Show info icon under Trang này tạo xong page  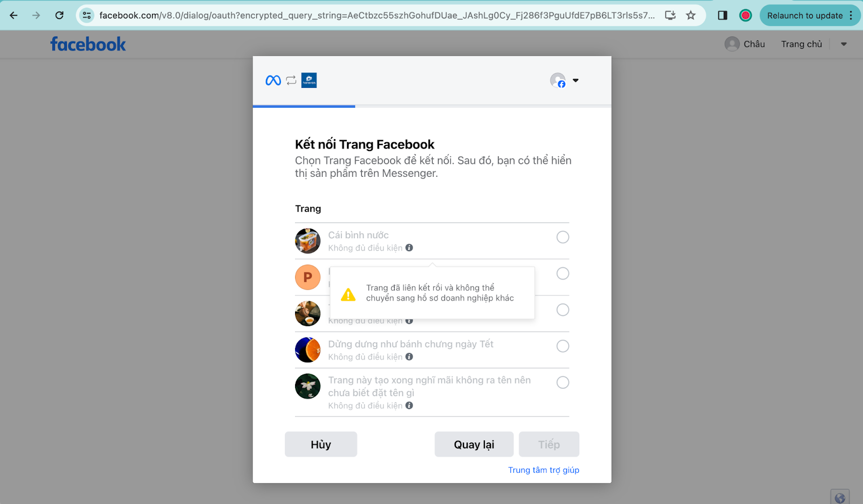pyautogui.click(x=409, y=405)
